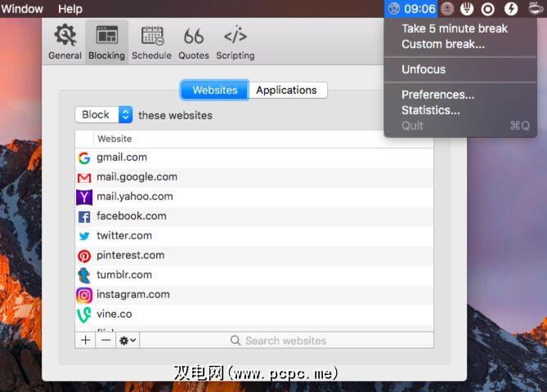Open the General preferences pane

tap(65, 42)
